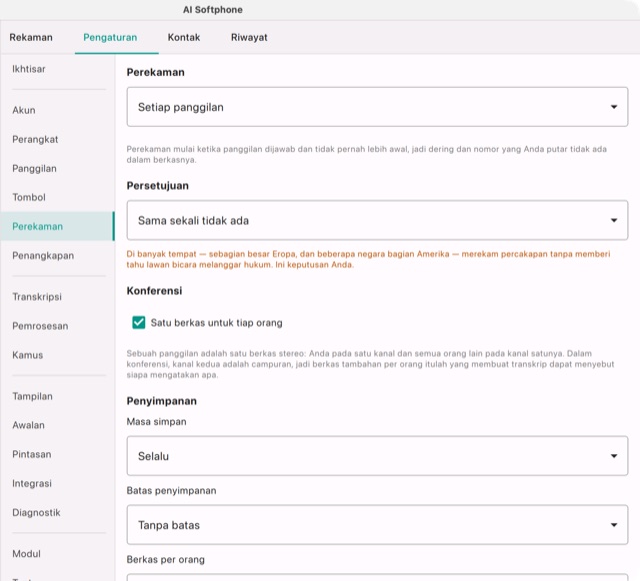Open the Perekaman 'Setiap panggilan' dropdown
The width and height of the screenshot is (640, 581).
click(377, 107)
